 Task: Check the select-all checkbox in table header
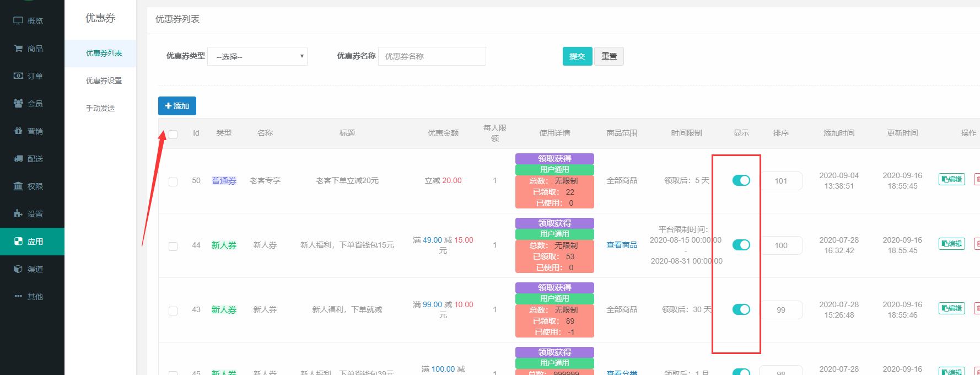(173, 134)
